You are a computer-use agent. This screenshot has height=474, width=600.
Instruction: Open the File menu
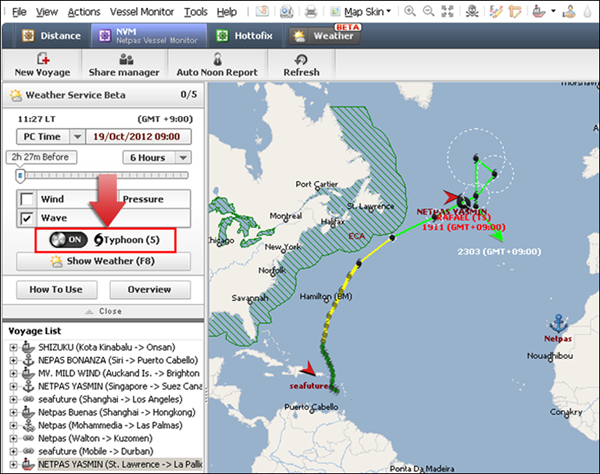pos(19,12)
